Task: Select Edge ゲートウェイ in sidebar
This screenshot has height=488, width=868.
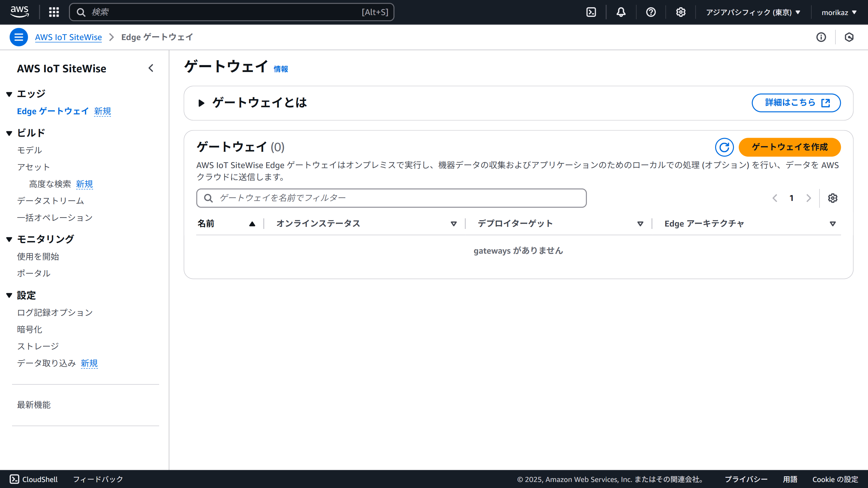Action: (x=53, y=111)
